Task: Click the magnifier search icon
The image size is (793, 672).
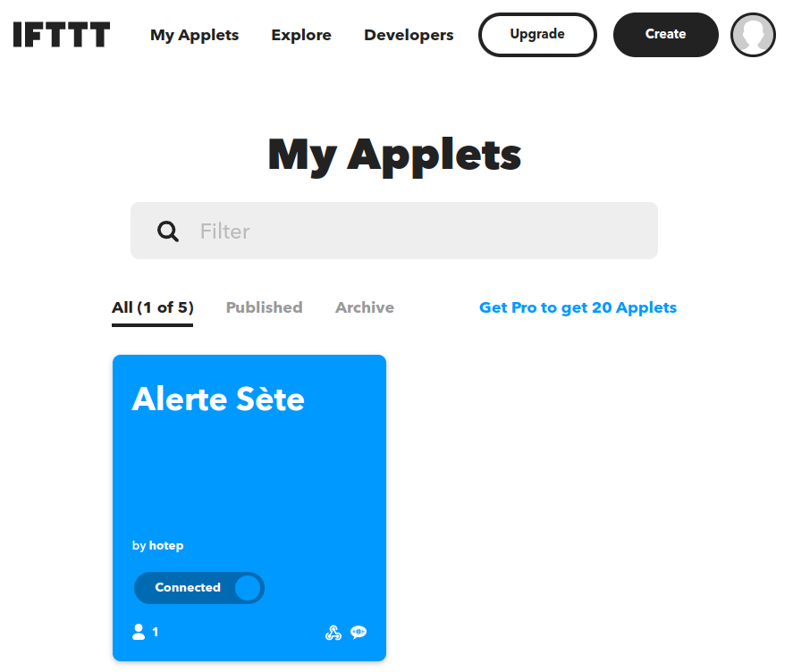Action: pos(168,231)
